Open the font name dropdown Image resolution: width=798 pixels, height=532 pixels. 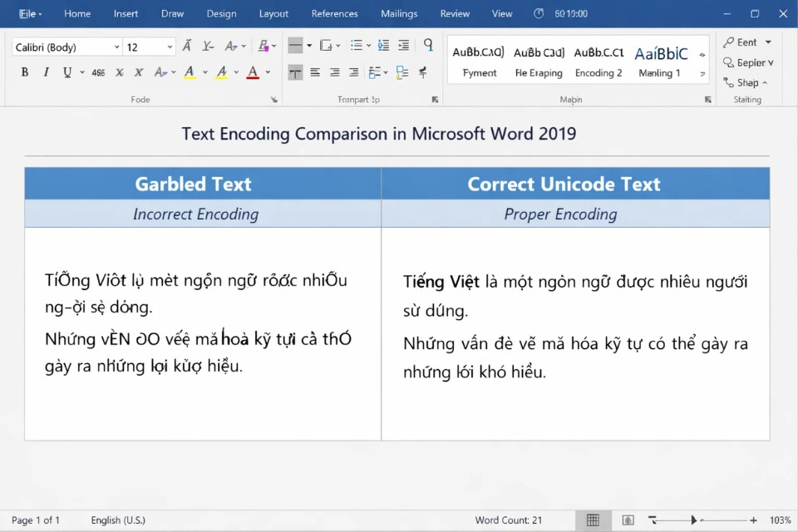116,47
